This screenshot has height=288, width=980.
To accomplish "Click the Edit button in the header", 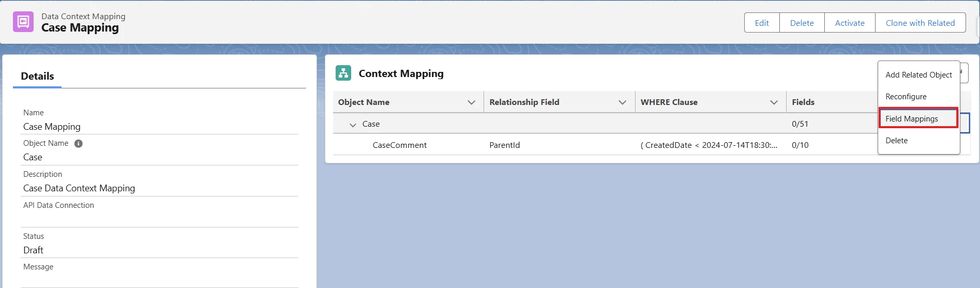I will (x=761, y=23).
